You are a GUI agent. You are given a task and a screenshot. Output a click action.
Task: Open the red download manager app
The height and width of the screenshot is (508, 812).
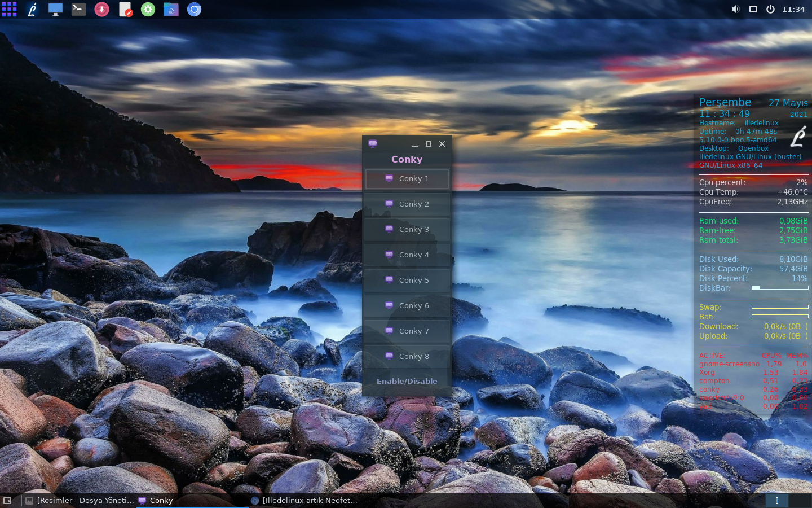click(x=101, y=9)
